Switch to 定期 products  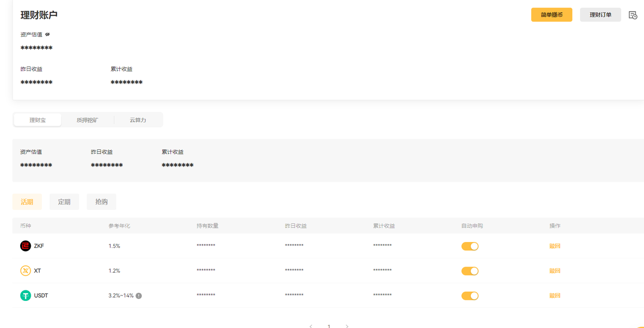[64, 202]
